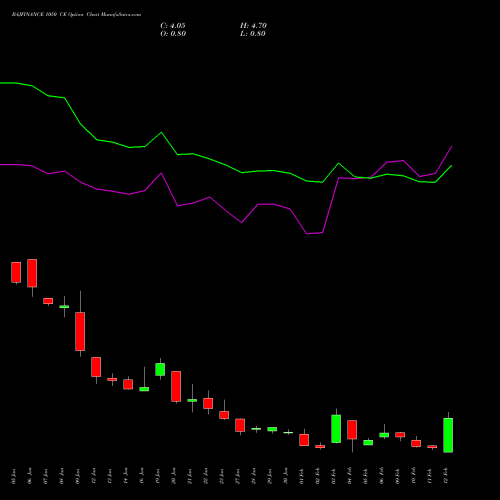Click the purple line's right end above 12 Feb

pos(452,146)
